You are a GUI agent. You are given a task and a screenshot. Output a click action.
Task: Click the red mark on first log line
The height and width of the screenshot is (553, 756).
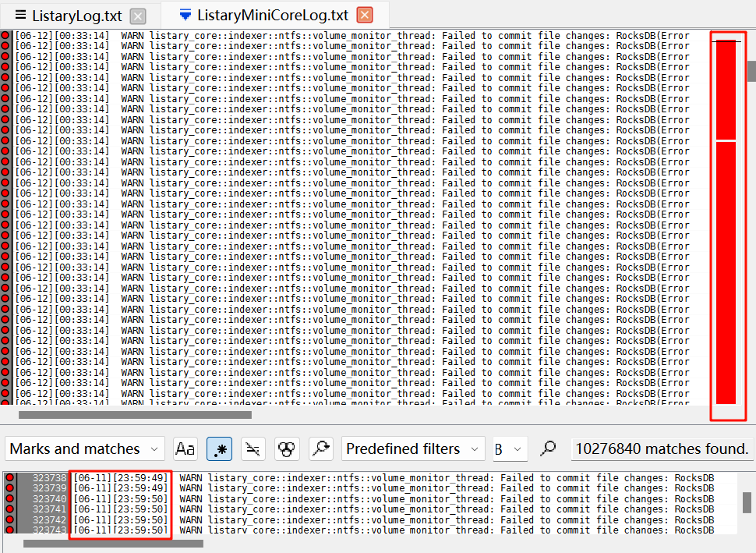point(6,36)
